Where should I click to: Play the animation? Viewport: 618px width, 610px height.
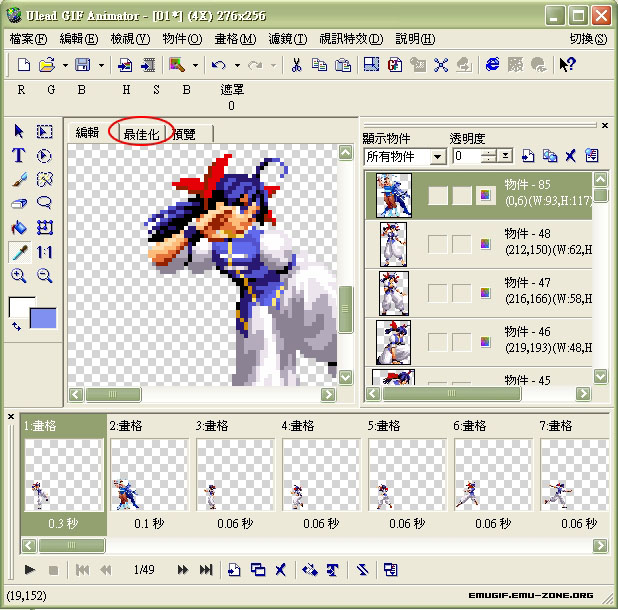(30, 569)
